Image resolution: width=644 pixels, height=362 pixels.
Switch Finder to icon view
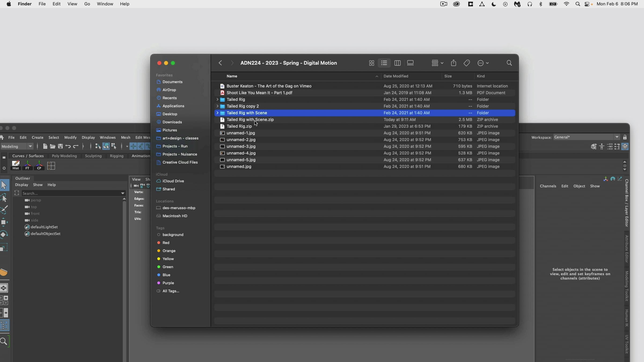point(371,63)
